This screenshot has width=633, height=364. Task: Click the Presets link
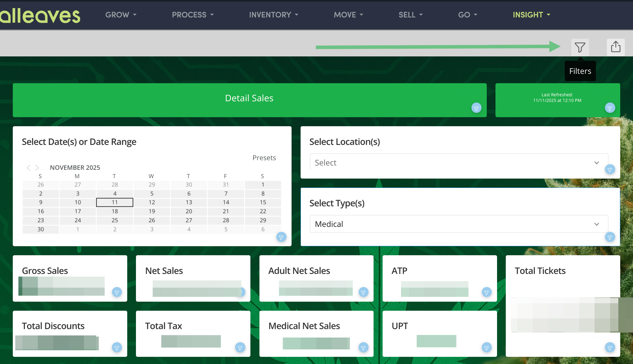coord(264,158)
